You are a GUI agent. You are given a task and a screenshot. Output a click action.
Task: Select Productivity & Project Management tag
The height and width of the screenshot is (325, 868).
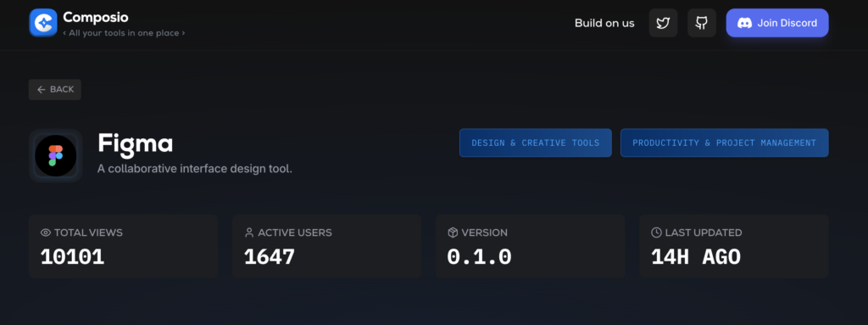724,143
